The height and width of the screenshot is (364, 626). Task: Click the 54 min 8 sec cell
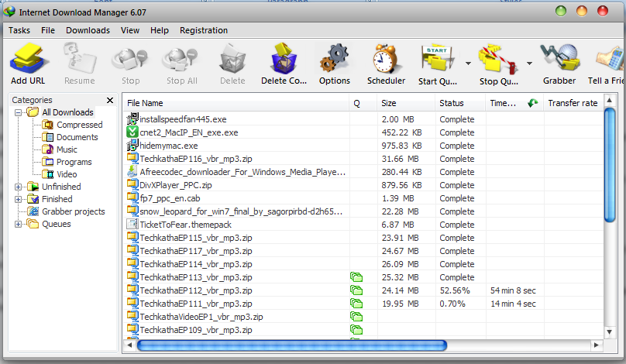[x=513, y=290]
